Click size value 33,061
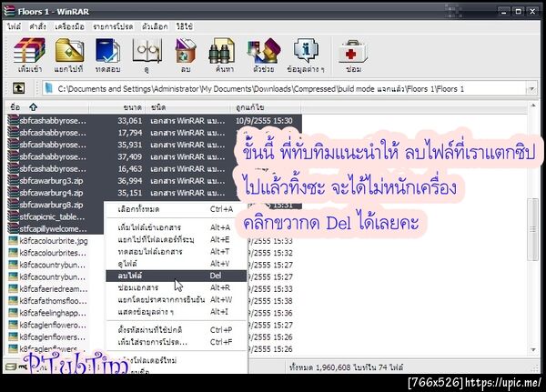This screenshot has width=546, height=392. click(x=129, y=121)
